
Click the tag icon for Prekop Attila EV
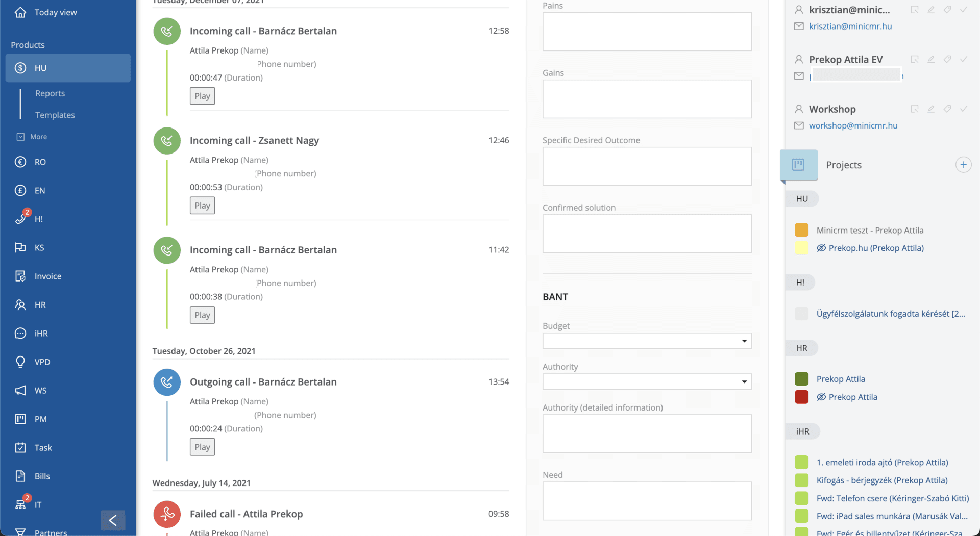point(947,59)
